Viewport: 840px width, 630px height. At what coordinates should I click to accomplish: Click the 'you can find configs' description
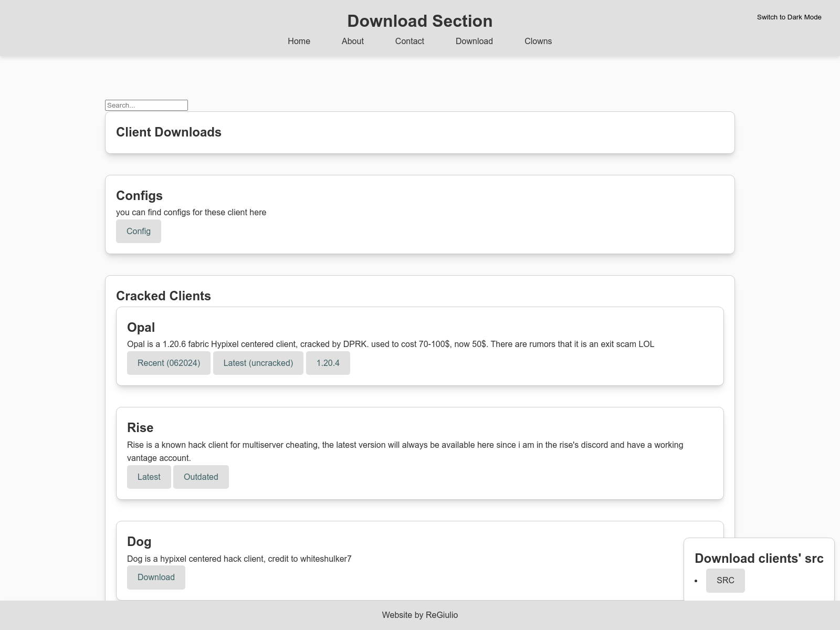click(191, 213)
